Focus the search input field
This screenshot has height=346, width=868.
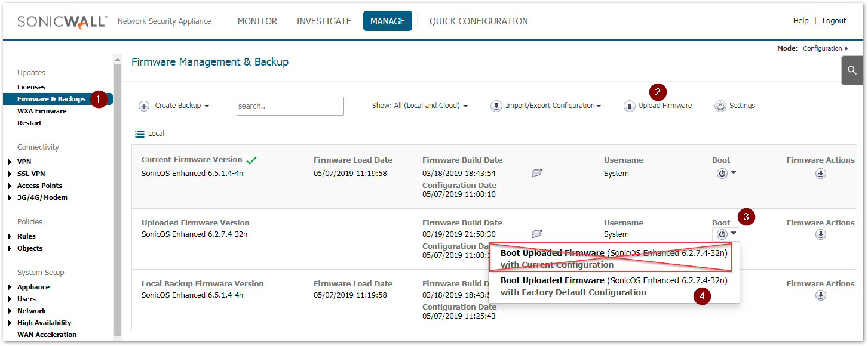click(x=290, y=106)
